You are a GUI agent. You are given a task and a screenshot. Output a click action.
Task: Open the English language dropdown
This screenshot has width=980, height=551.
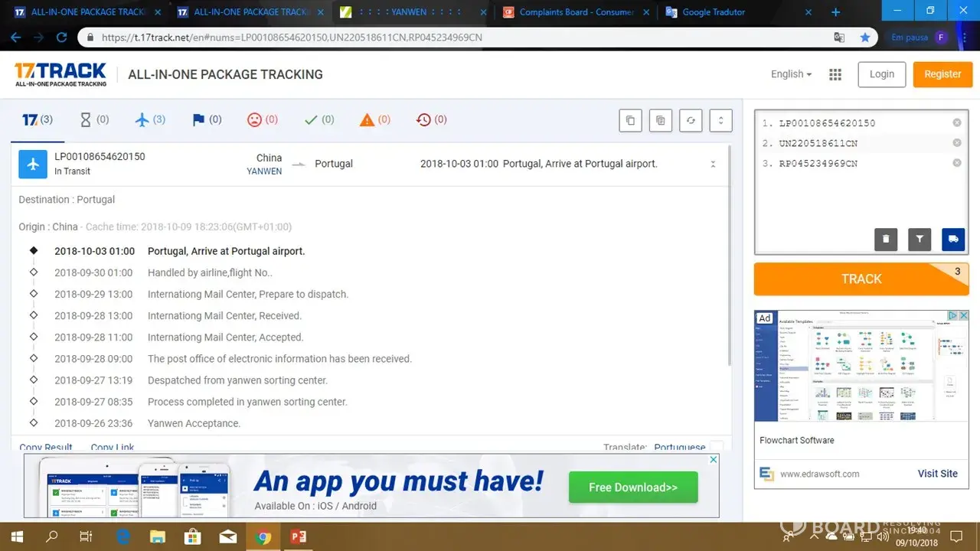coord(792,74)
